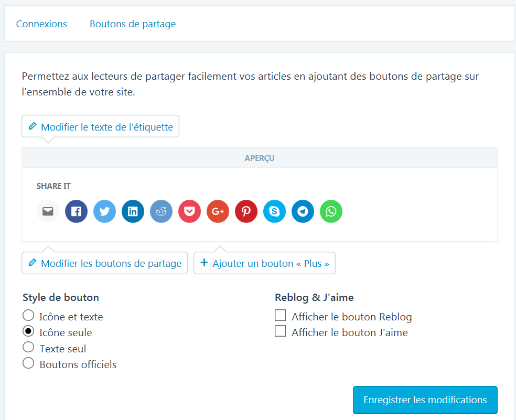Screen dimensions: 516x420
Task: Click the LinkedIn share icon
Action: point(133,211)
